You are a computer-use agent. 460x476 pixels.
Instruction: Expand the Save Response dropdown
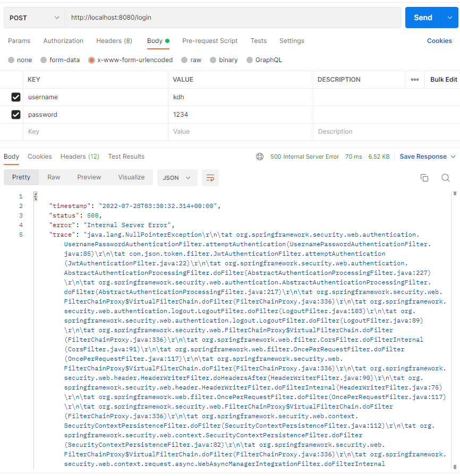(x=453, y=157)
